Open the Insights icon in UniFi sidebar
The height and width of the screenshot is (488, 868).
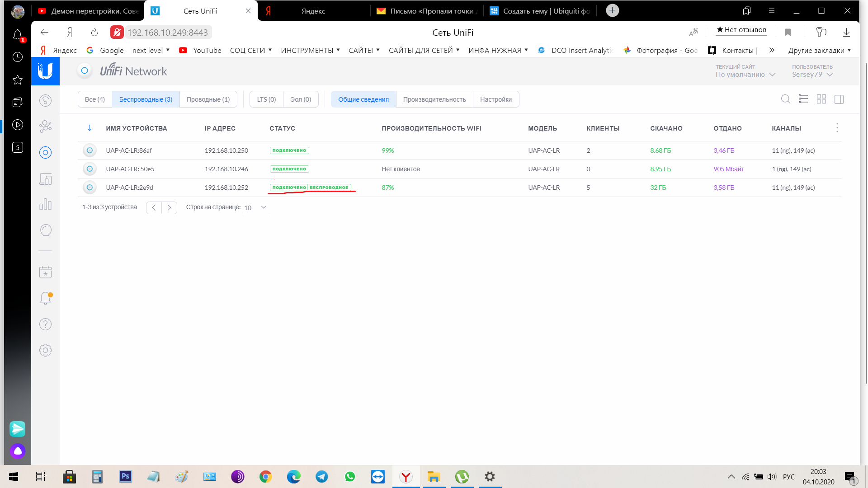(45, 230)
